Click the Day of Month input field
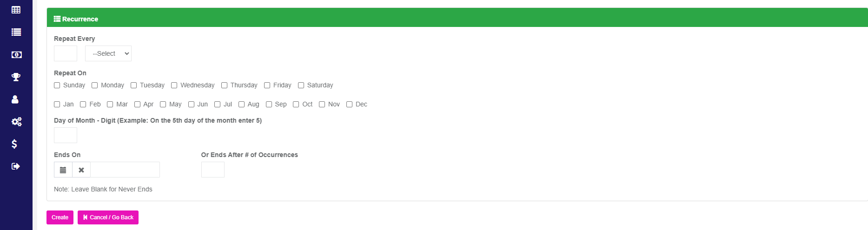 point(66,135)
